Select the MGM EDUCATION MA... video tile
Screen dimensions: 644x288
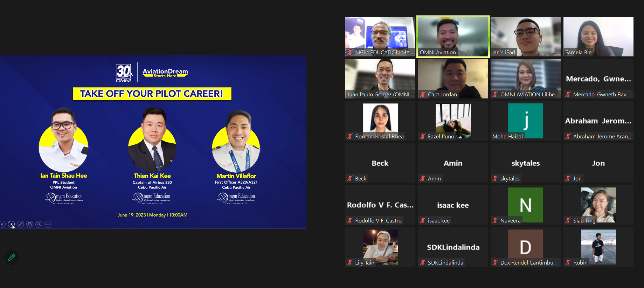click(x=380, y=37)
